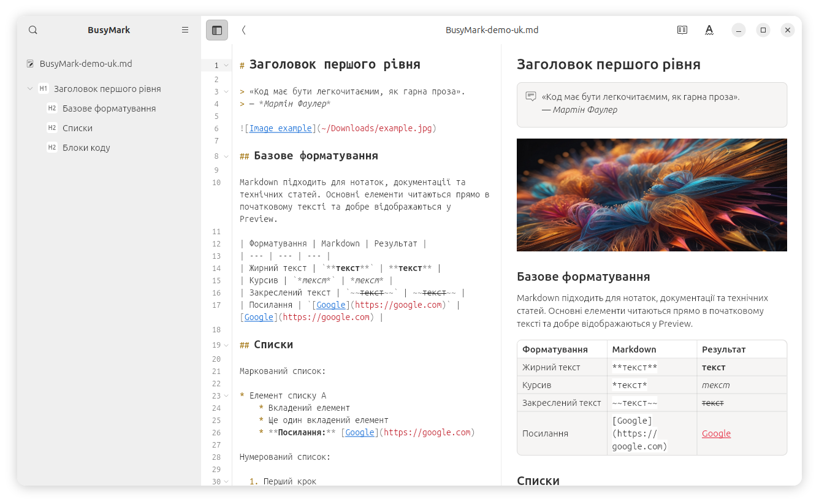
Task: Click line number 12 in editor gutter
Action: pyautogui.click(x=216, y=243)
